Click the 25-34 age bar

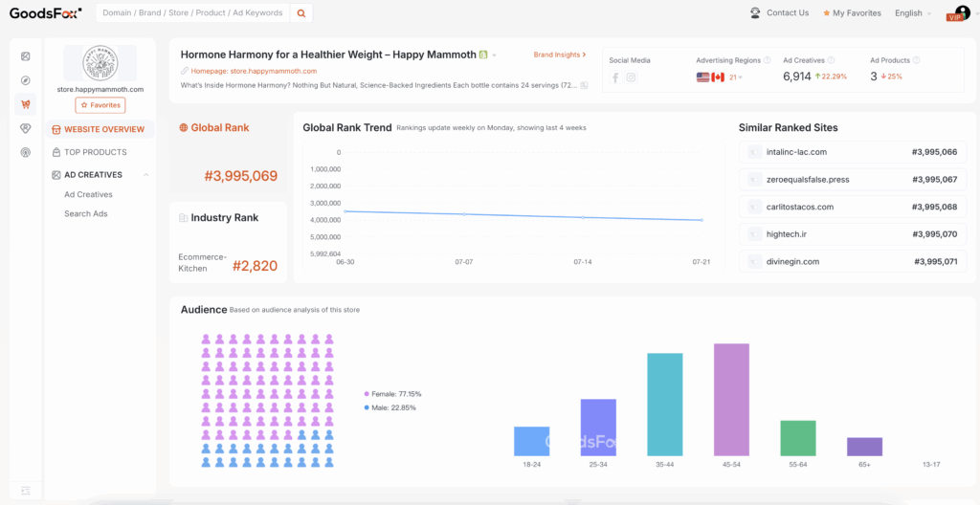tap(598, 428)
